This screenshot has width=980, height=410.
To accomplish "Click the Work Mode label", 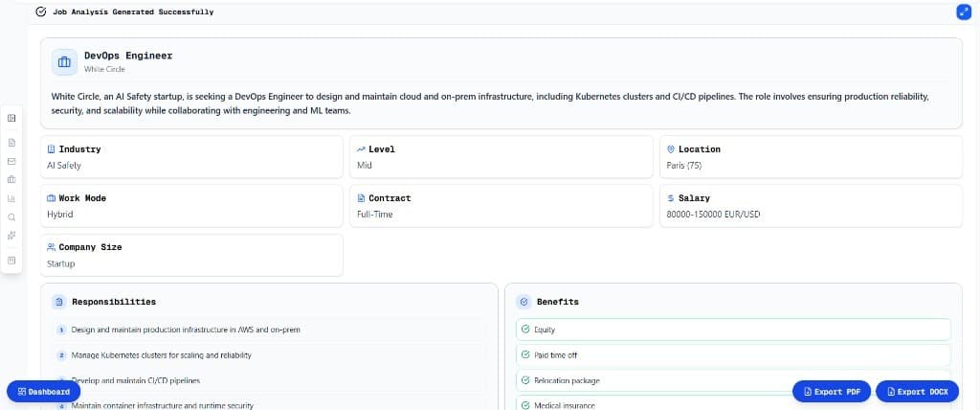I will point(82,197).
